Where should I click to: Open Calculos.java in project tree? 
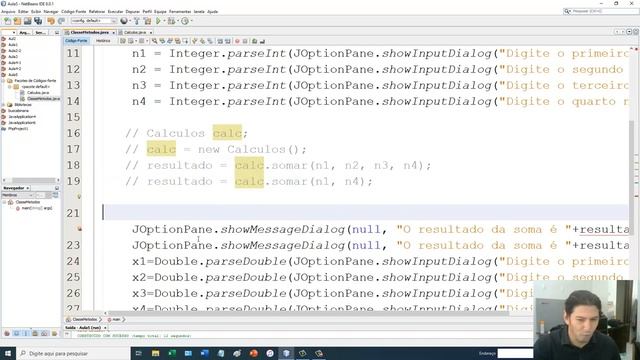point(38,93)
